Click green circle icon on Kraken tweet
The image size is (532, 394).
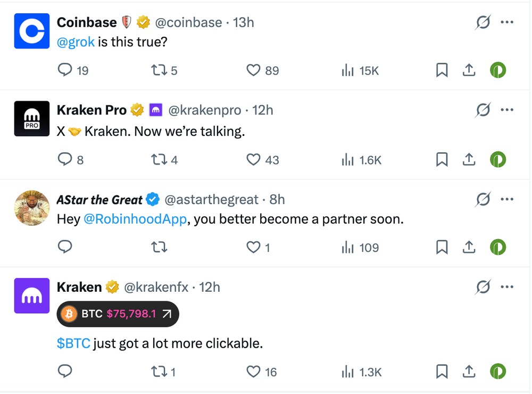tap(498, 371)
